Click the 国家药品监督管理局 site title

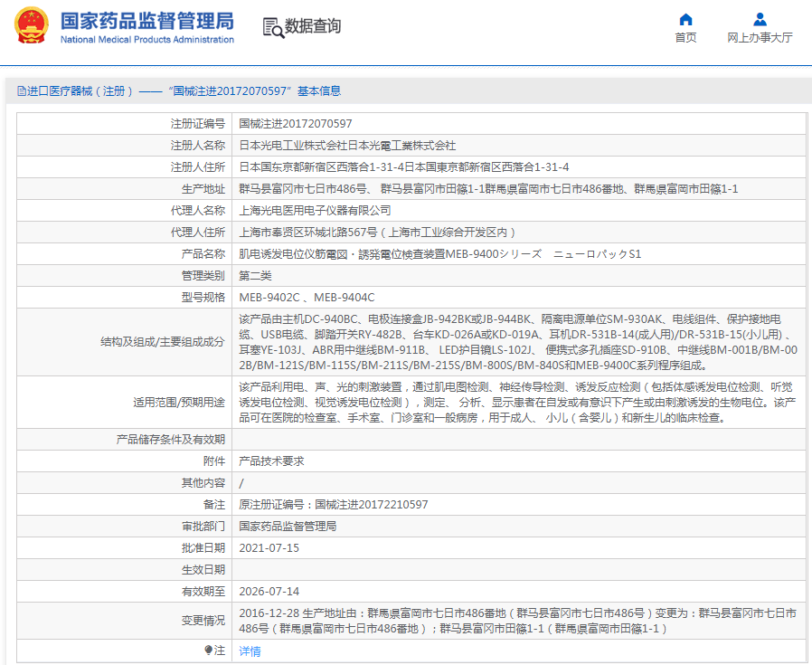click(146, 21)
